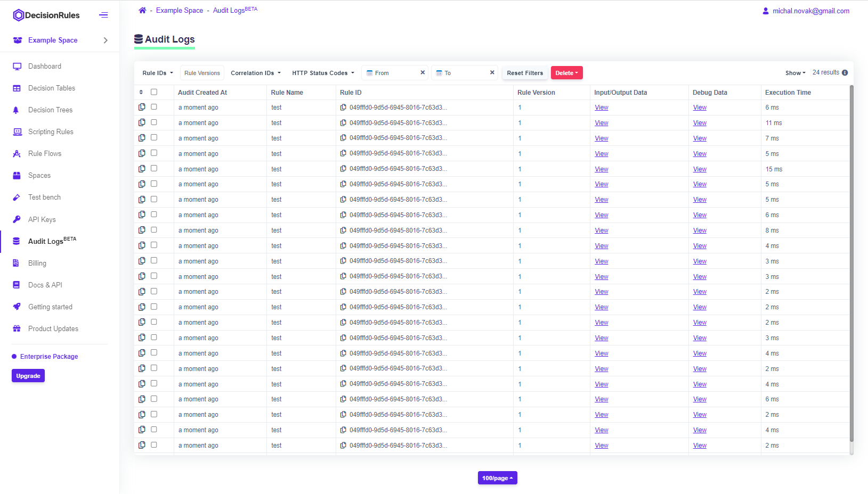The image size is (868, 494).
Task: Tick the select-all checkbox in table header
Action: tap(154, 92)
